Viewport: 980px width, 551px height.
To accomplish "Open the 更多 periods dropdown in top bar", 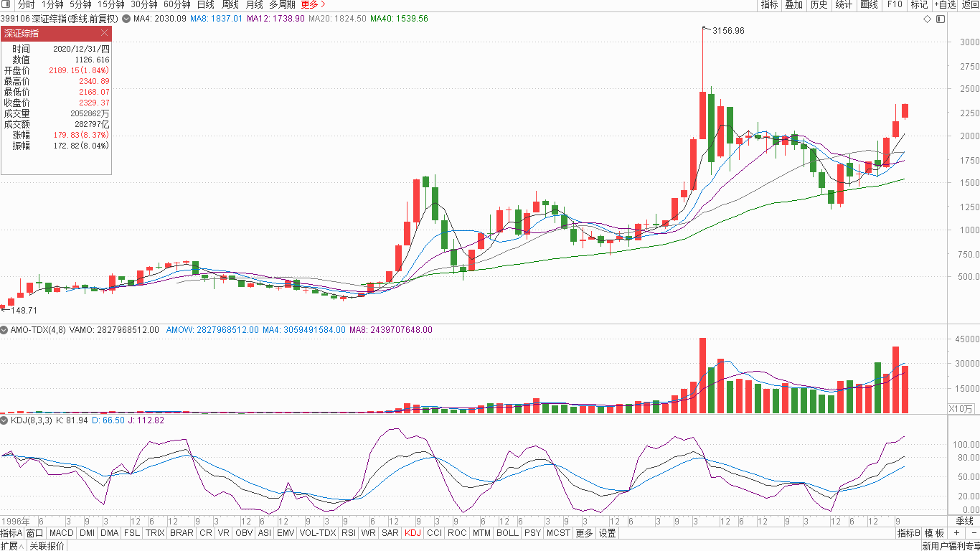I will (312, 4).
